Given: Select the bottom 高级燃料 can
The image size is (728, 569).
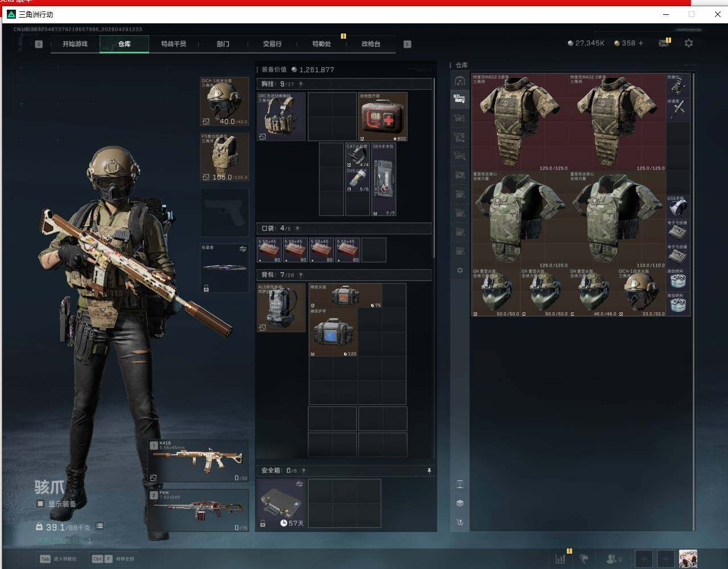Looking at the screenshot, I should tap(678, 304).
